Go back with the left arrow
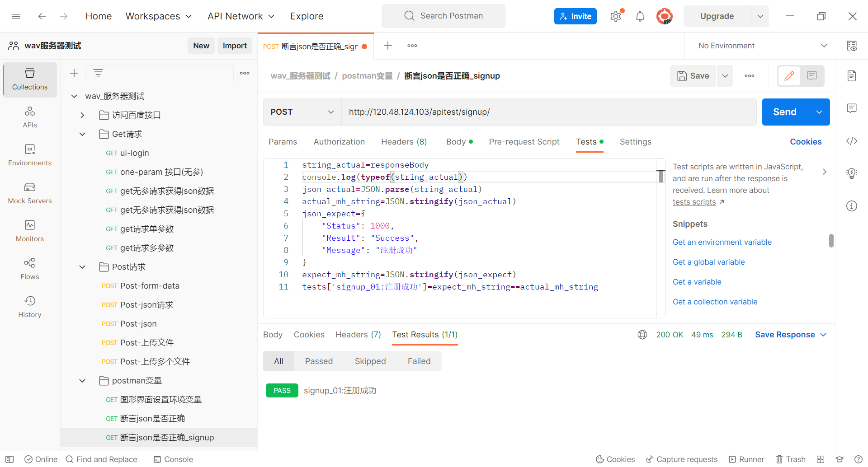868x467 pixels. coord(42,16)
